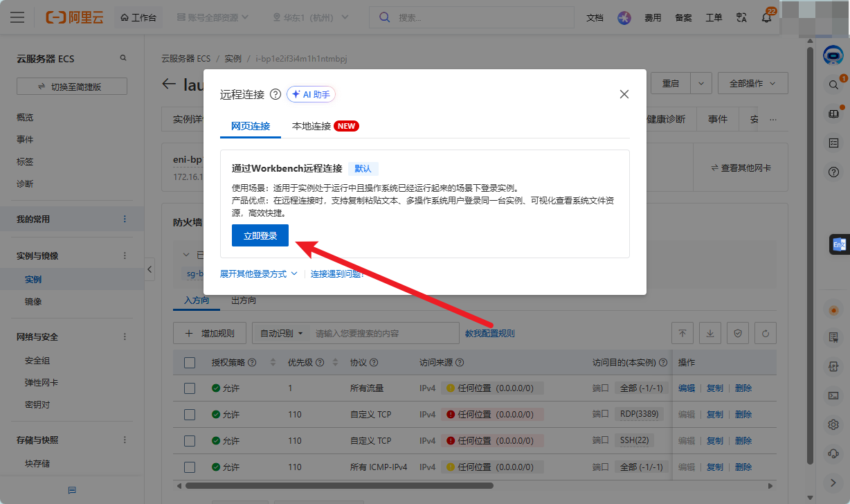Click 立即登录 button
Image resolution: width=850 pixels, height=504 pixels.
[260, 235]
